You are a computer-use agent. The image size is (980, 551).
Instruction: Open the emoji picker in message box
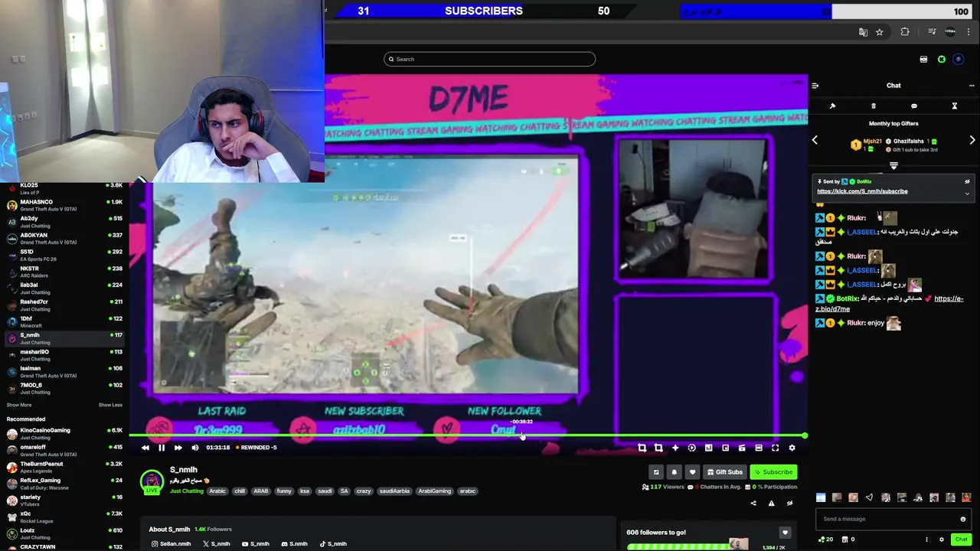click(x=963, y=519)
